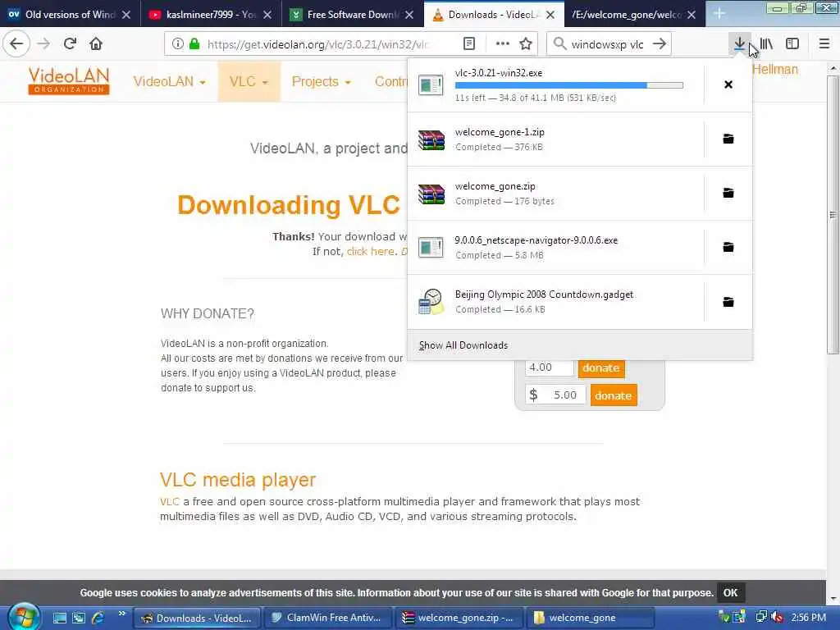Expand the quick launch chevron
This screenshot has height=630, width=840.
click(121, 614)
